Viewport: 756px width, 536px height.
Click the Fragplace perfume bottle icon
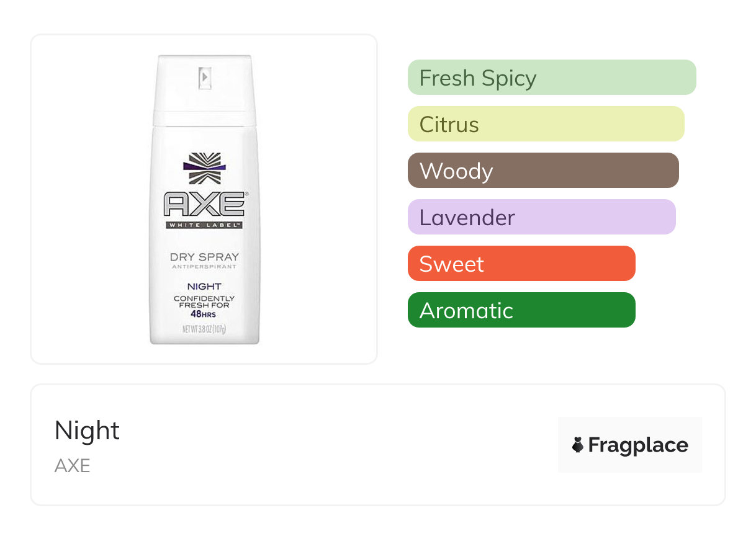578,445
